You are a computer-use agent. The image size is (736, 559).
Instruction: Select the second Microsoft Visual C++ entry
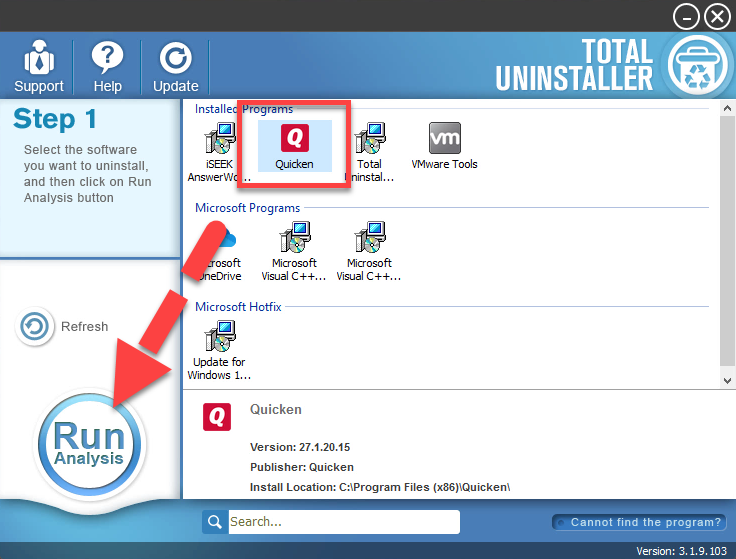[369, 252]
